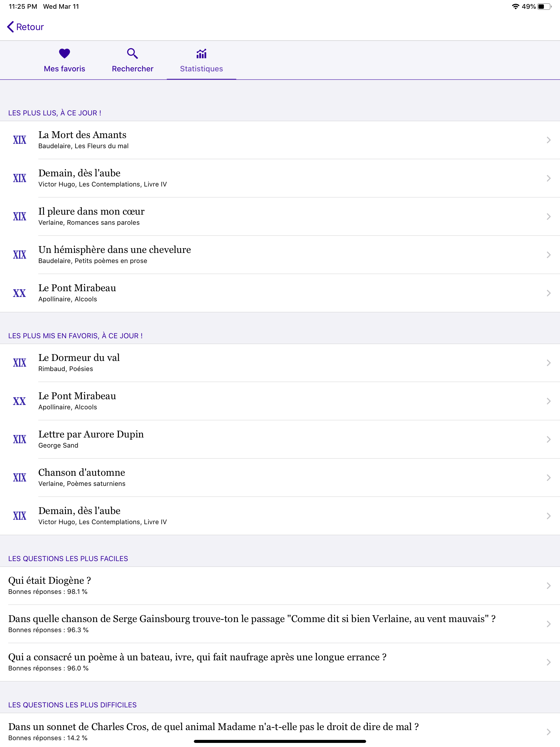Open Un hémisphère dans une chevelure
This screenshot has width=560, height=747.
[280, 255]
